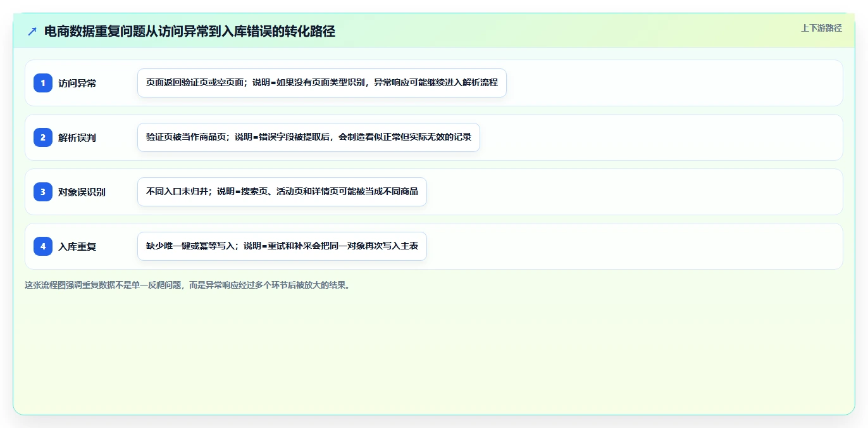Click the description box starting 缺少唯一键或幂等写入

(x=282, y=246)
